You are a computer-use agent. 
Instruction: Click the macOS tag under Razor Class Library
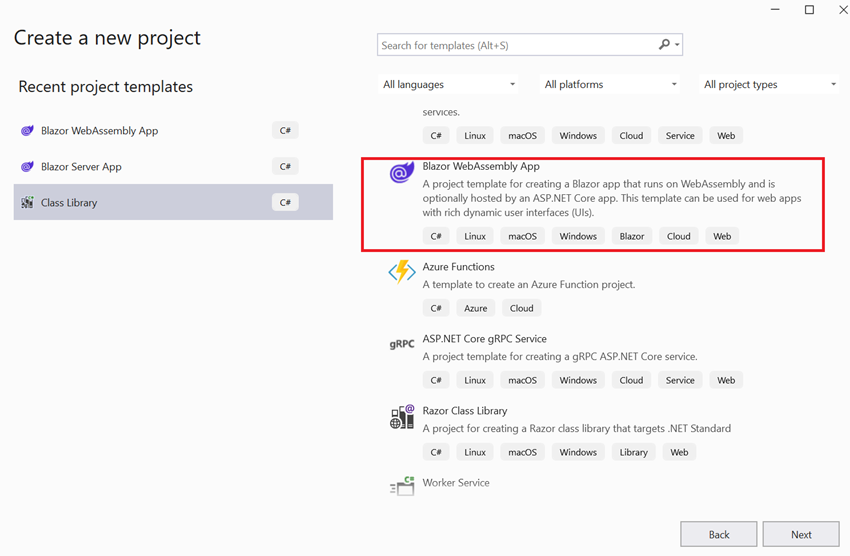point(522,452)
